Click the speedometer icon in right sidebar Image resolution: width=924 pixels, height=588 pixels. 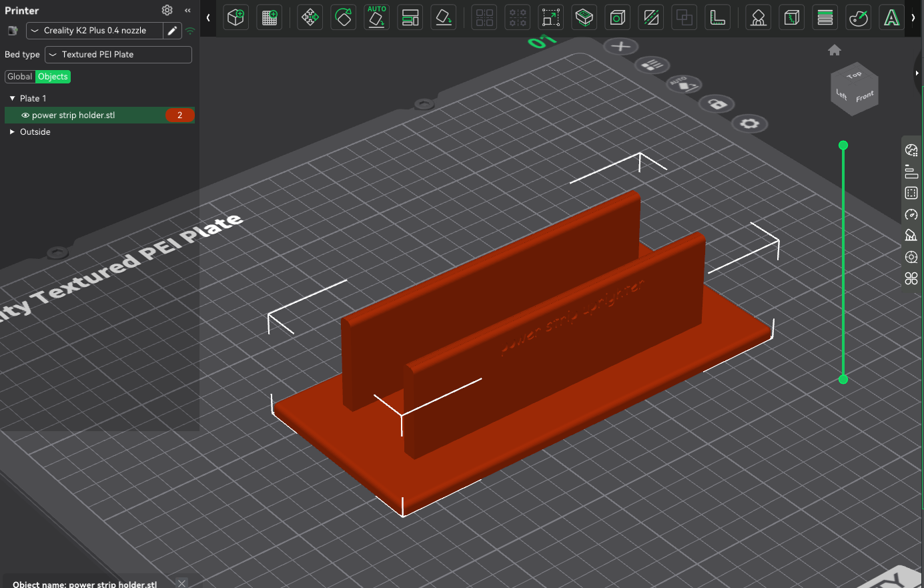click(911, 214)
